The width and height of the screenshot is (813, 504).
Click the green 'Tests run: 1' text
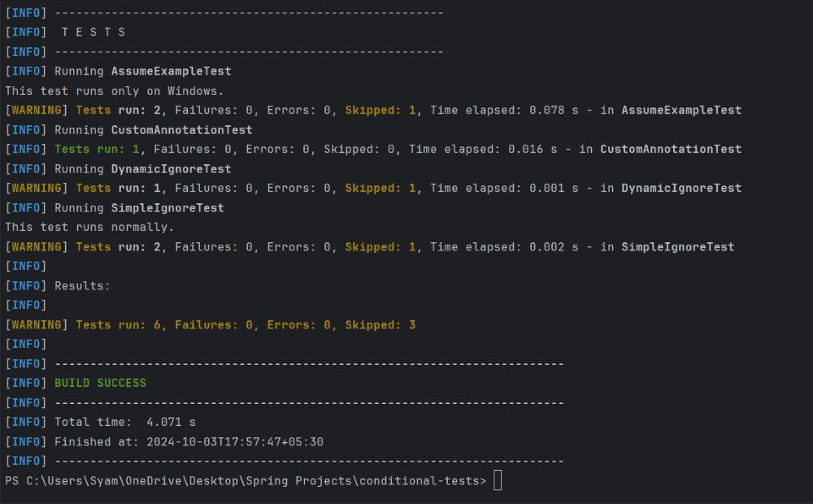pyautogui.click(x=97, y=150)
